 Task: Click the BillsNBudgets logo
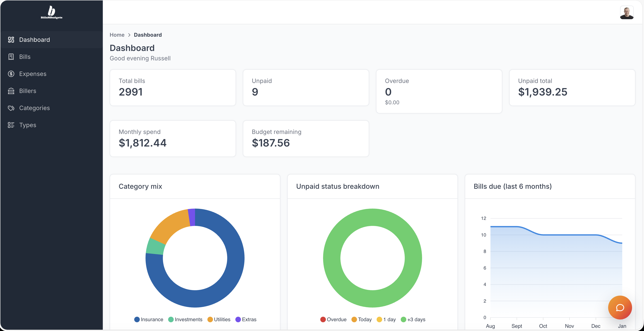pos(51,12)
